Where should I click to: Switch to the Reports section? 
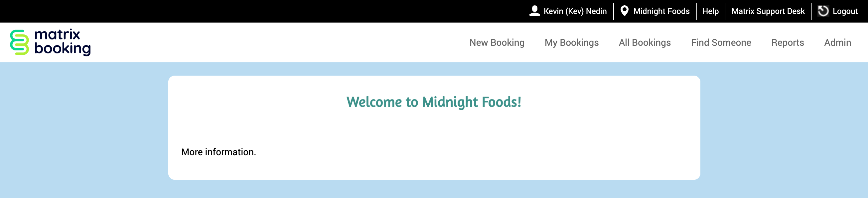click(788, 43)
